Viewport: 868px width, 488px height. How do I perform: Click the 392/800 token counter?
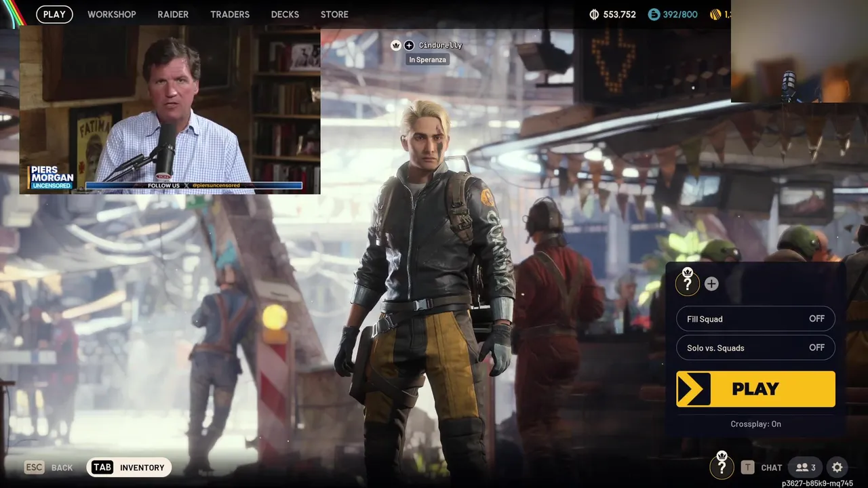[680, 14]
